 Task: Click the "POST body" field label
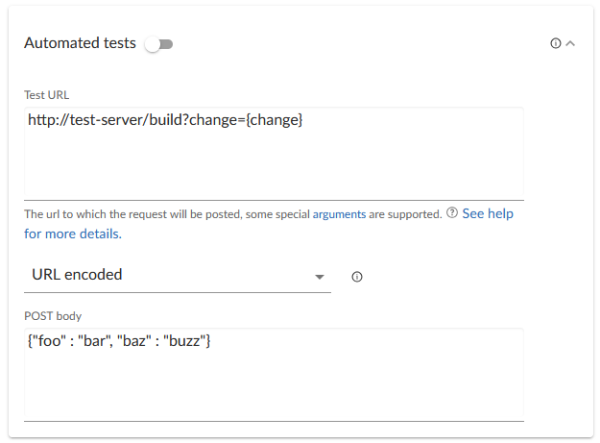pyautogui.click(x=50, y=316)
